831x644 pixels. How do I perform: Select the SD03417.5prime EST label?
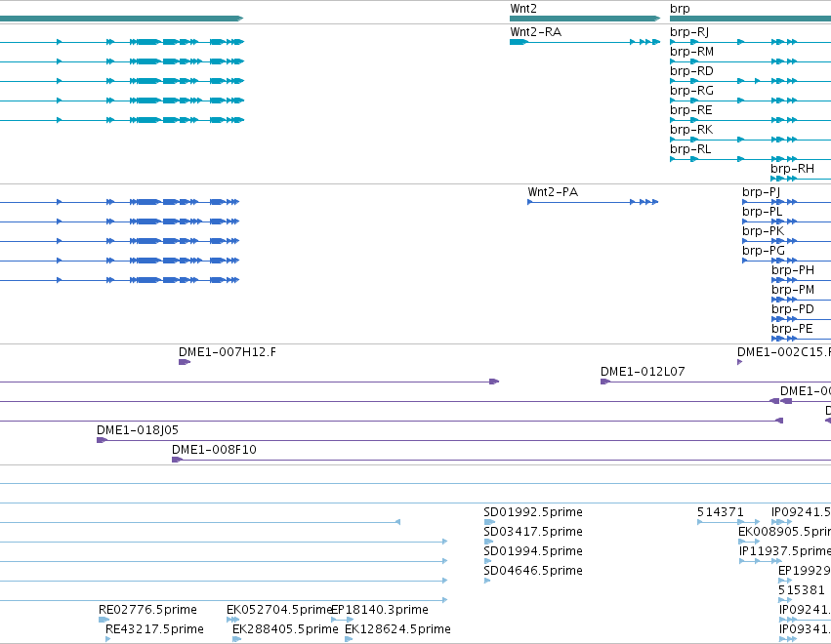(x=533, y=532)
